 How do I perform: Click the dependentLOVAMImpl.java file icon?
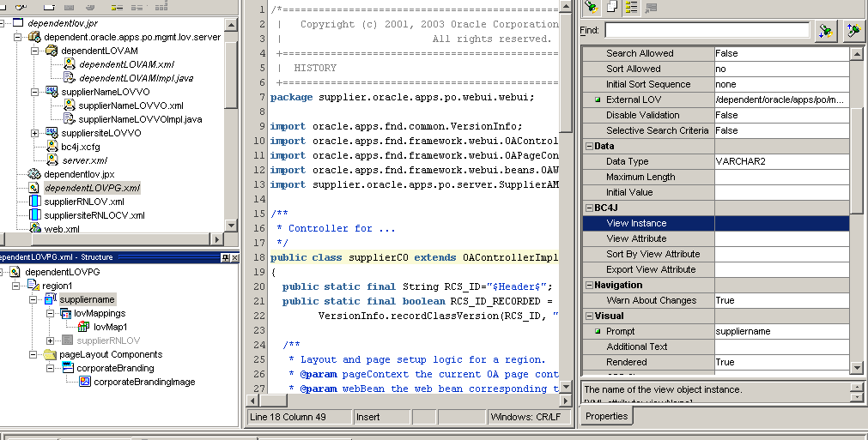tap(70, 78)
